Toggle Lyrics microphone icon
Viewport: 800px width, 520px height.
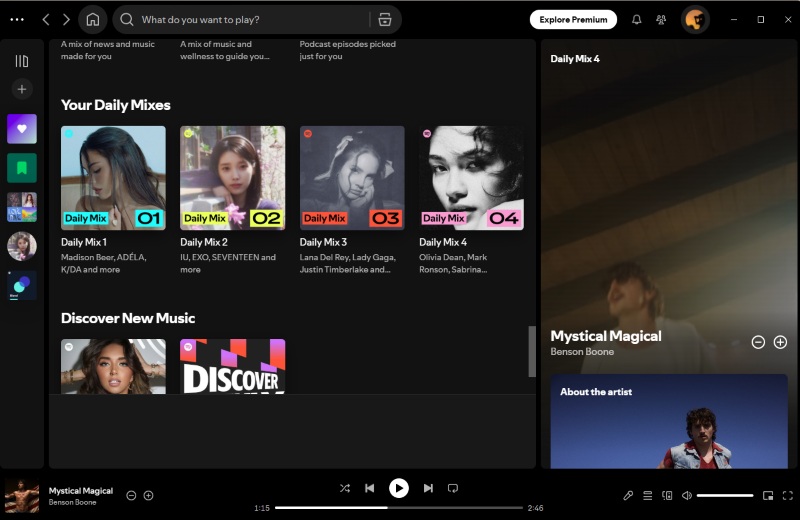pyautogui.click(x=628, y=496)
